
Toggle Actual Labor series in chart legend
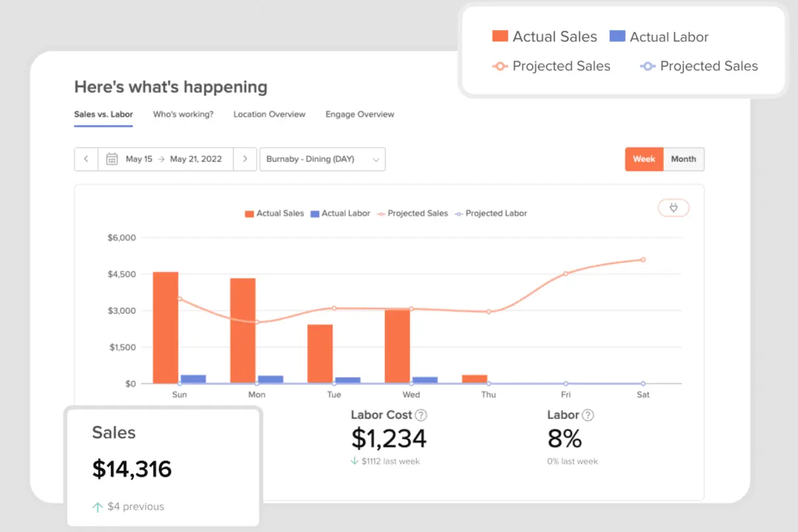click(x=340, y=213)
